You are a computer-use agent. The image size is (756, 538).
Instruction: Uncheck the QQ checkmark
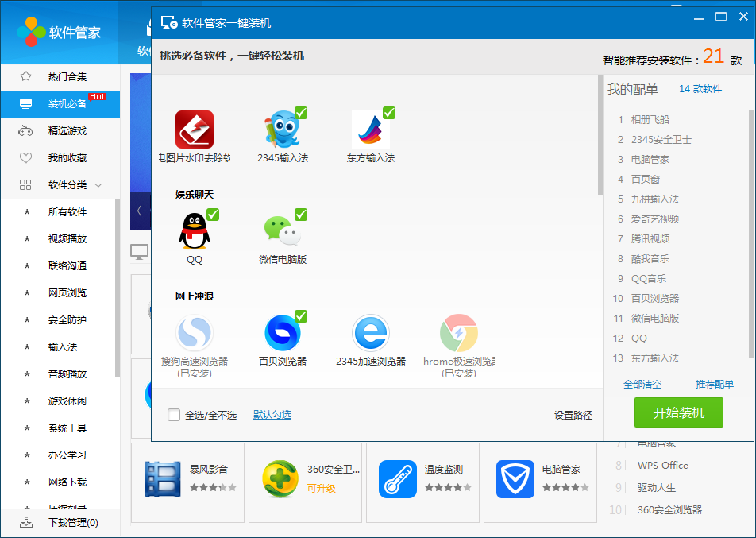click(x=213, y=215)
